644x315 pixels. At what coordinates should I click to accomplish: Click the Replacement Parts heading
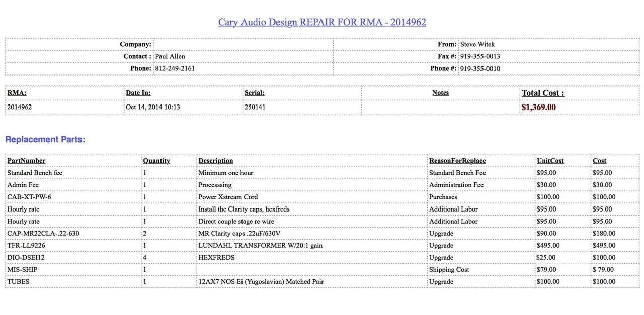click(x=45, y=139)
